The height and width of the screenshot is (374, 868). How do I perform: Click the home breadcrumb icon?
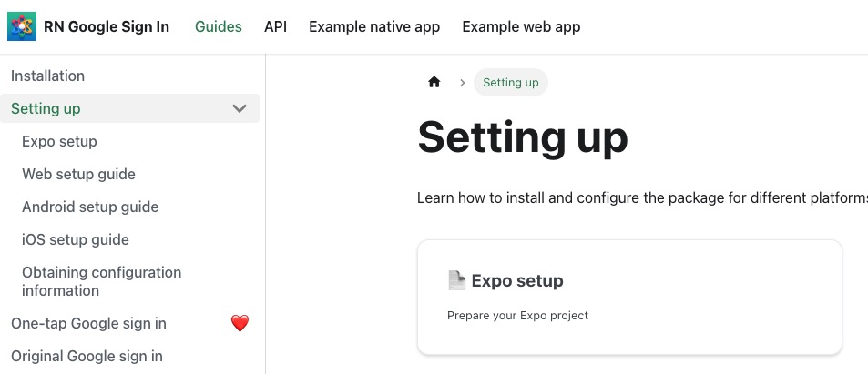(434, 83)
